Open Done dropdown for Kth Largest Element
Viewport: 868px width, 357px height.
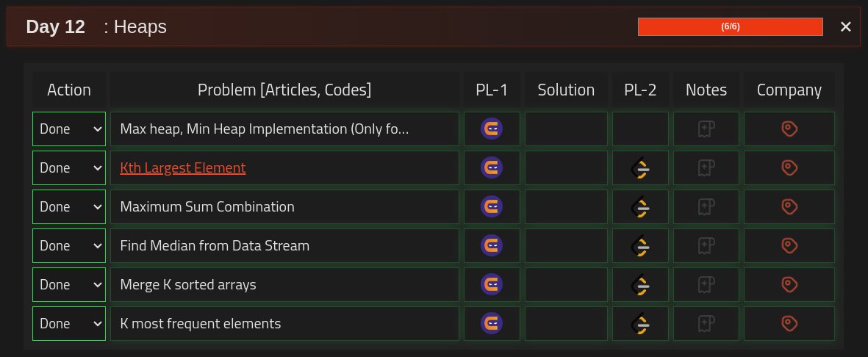tap(69, 167)
